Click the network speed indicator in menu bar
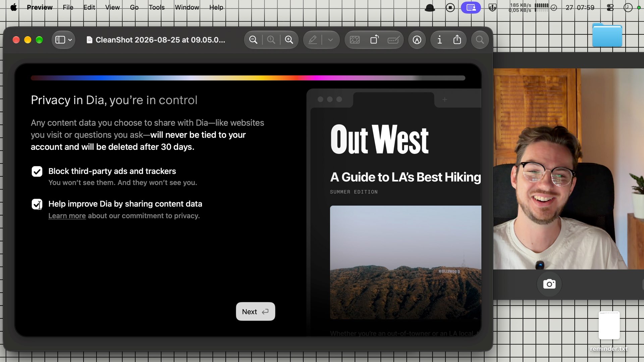The width and height of the screenshot is (644, 362). pos(520,8)
